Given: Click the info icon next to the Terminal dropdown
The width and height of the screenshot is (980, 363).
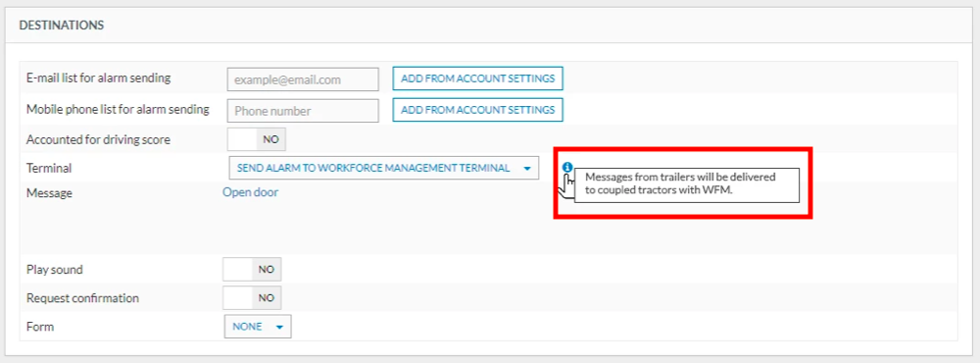Looking at the screenshot, I should coord(566,167).
